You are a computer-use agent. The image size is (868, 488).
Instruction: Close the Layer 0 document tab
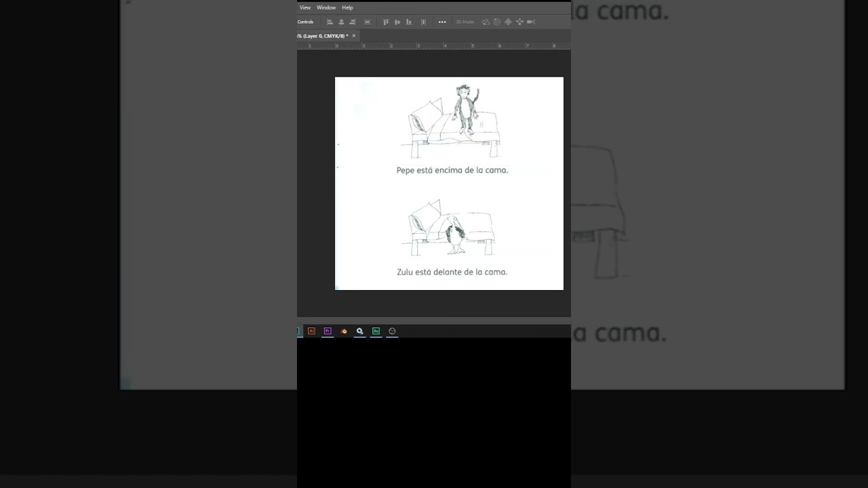[x=353, y=36]
